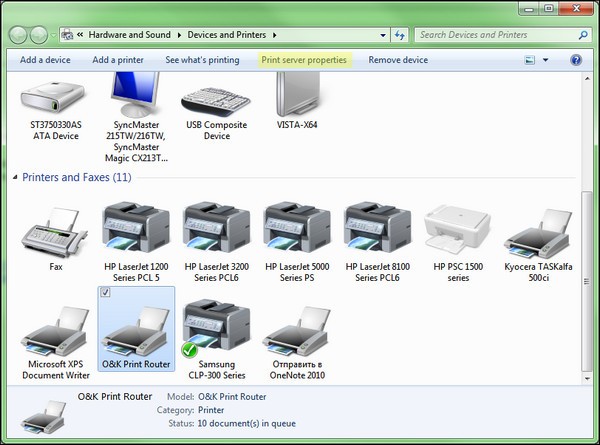Click Hardware and Sound breadcrumb
The width and height of the screenshot is (600, 445).
point(131,35)
